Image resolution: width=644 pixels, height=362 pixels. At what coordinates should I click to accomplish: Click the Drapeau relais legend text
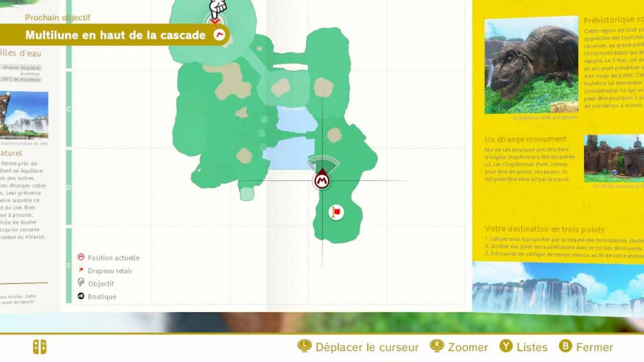tap(110, 271)
